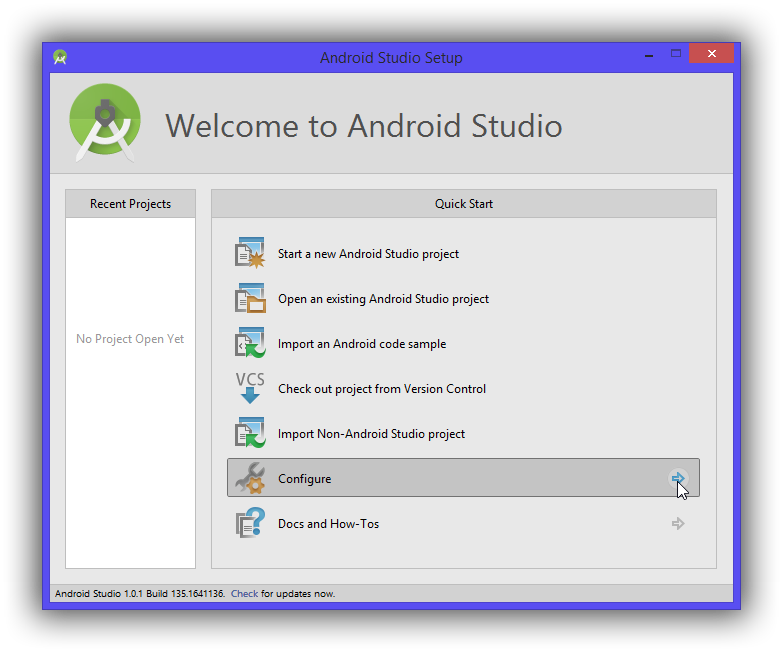Click the No Project Open Yet text
783x652 pixels.
[130, 338]
